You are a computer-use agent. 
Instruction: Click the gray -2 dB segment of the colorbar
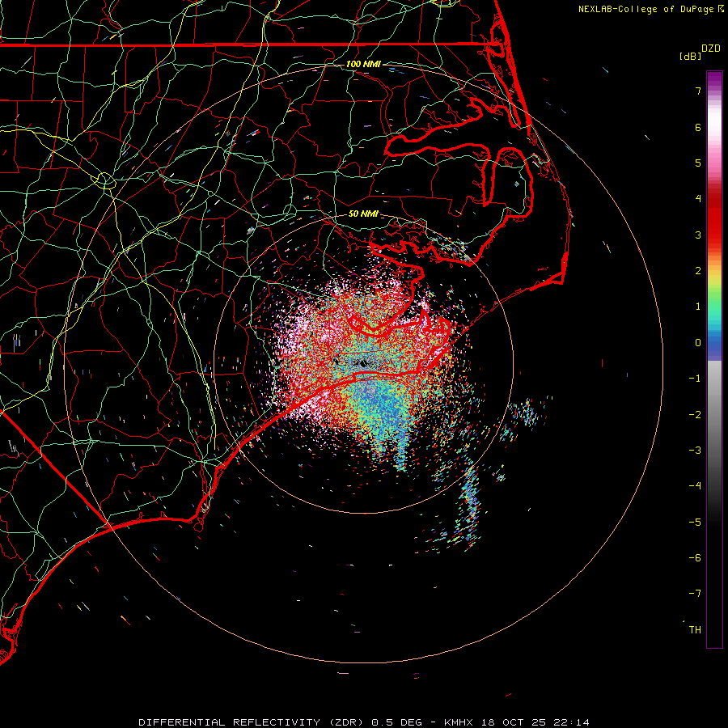714,413
